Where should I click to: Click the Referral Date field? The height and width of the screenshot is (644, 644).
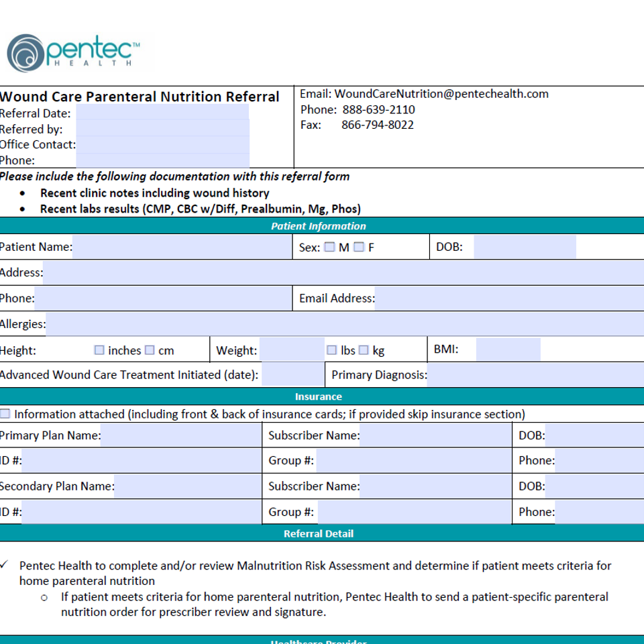point(162,113)
